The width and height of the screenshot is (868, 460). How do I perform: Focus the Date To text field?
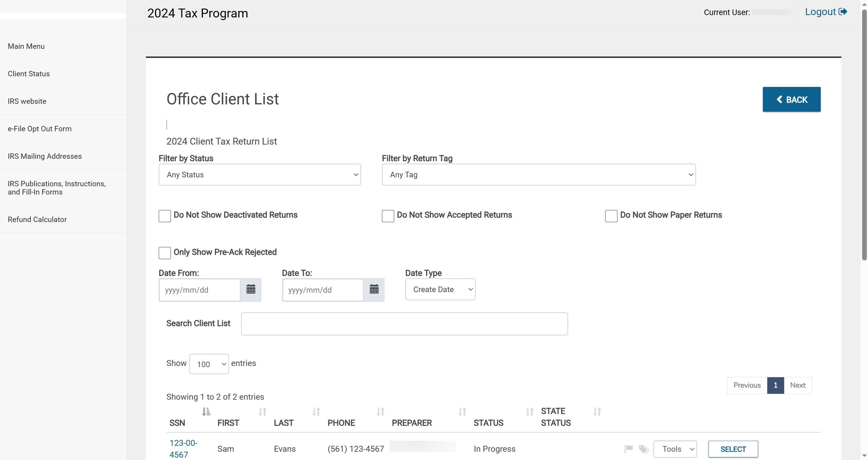click(323, 290)
